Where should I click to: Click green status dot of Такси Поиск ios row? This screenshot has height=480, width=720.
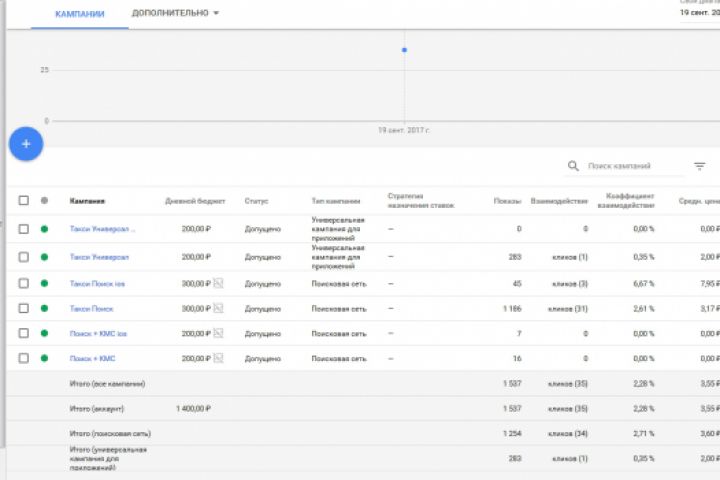click(44, 283)
